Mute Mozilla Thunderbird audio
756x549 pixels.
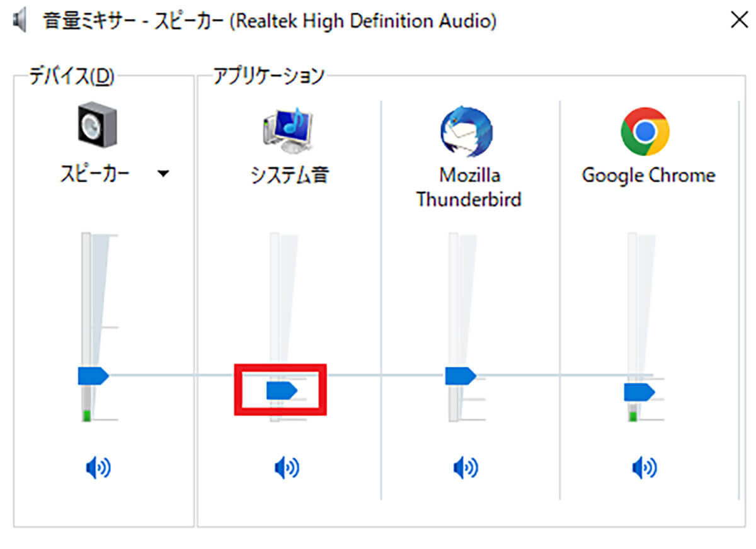click(466, 468)
